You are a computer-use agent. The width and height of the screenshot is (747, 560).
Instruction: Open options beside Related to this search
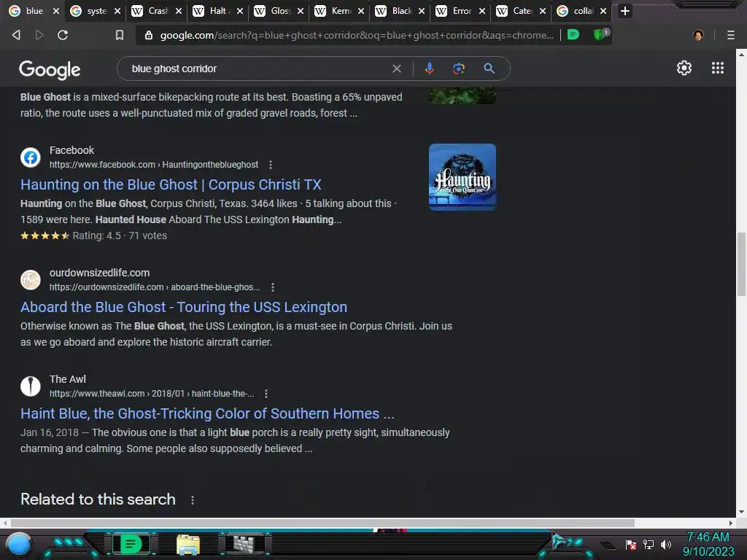tap(193, 500)
